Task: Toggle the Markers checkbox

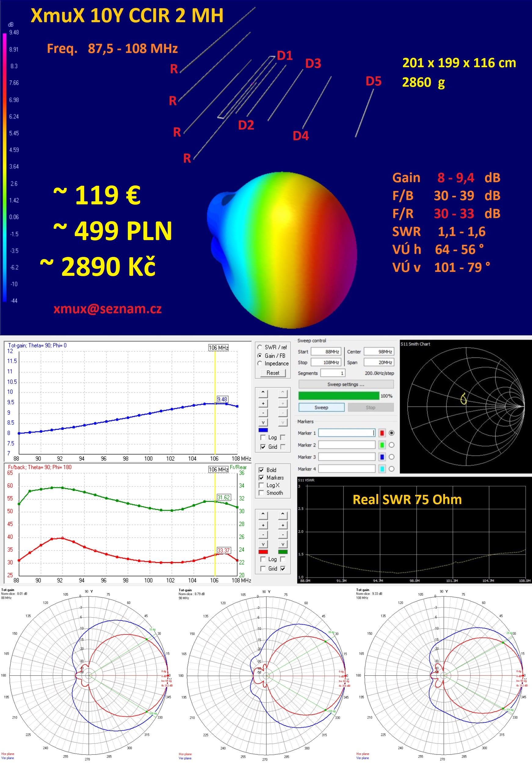Action: coord(261,477)
